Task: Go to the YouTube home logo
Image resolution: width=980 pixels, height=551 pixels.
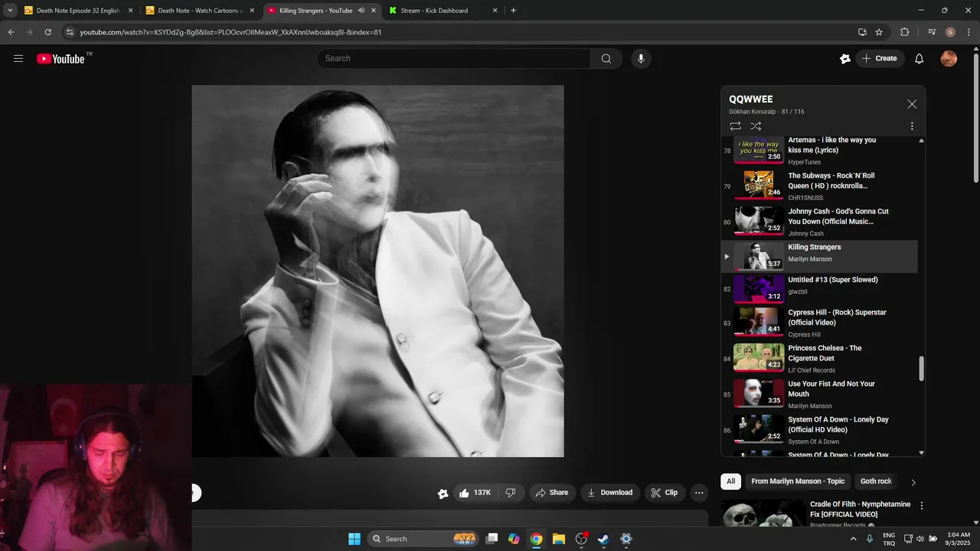Action: 60,59
